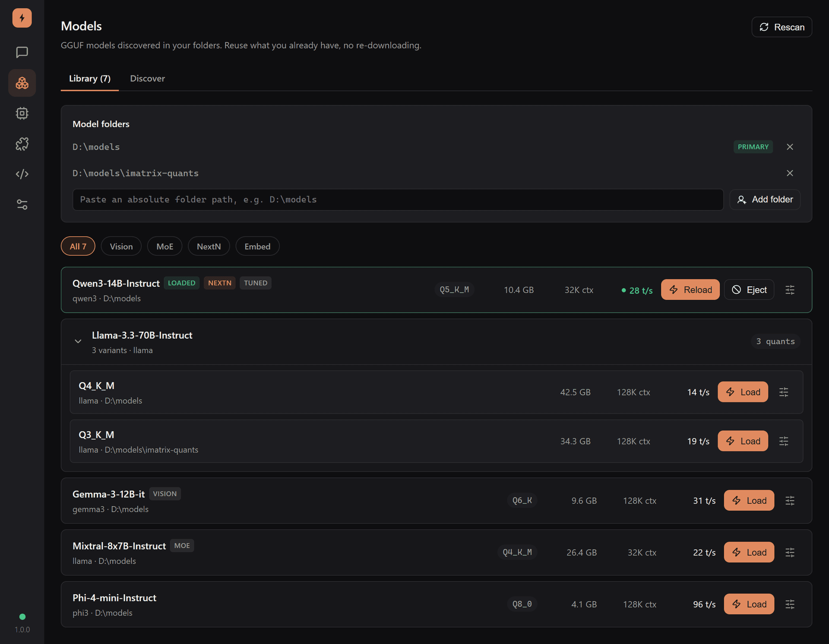
Task: Filter models by NextN
Action: [x=209, y=246]
